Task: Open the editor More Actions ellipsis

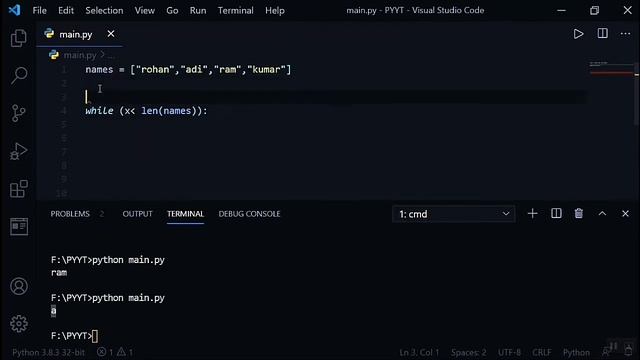Action: coord(625,34)
